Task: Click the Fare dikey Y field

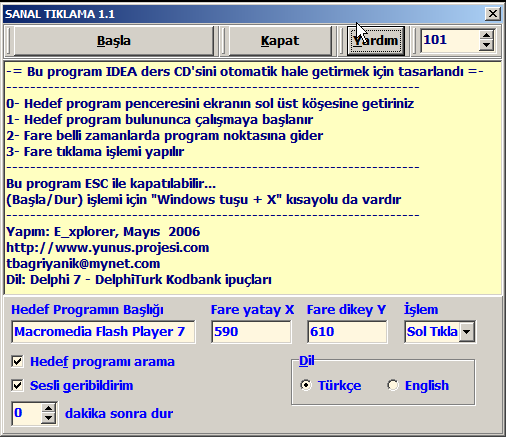Action: pyautogui.click(x=347, y=332)
